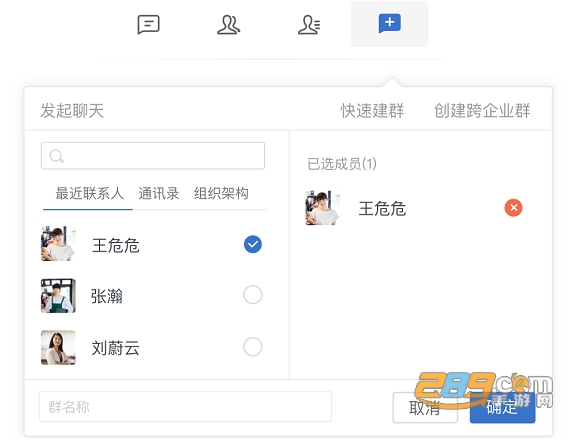Image resolution: width=578 pixels, height=448 pixels.
Task: Click 王危危 avatar in contact list
Action: pyautogui.click(x=58, y=244)
